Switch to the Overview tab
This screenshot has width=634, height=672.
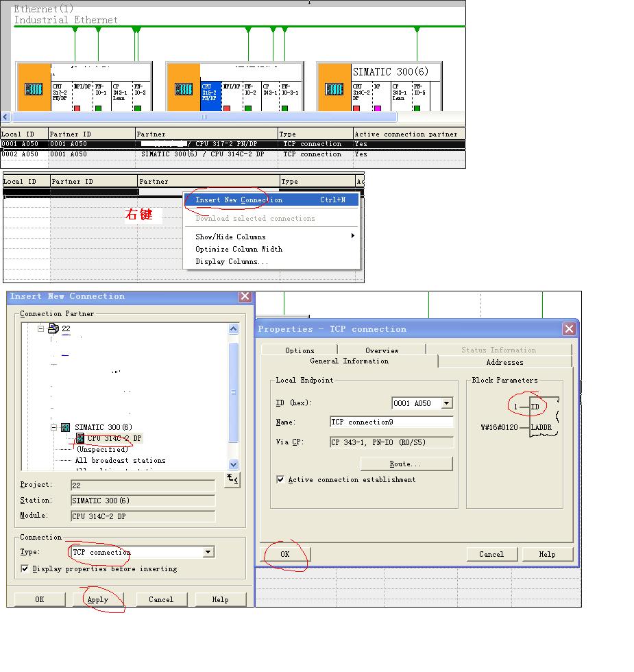(382, 350)
